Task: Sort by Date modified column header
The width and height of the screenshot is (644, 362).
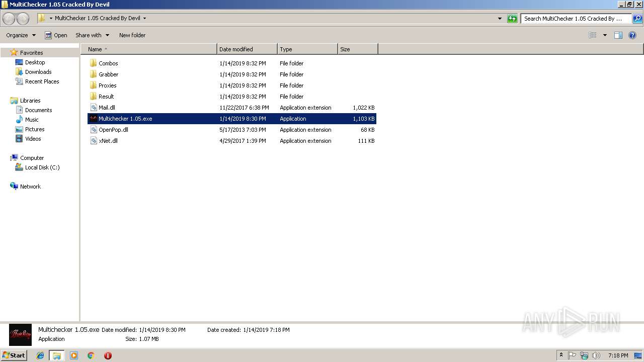Action: tap(247, 49)
